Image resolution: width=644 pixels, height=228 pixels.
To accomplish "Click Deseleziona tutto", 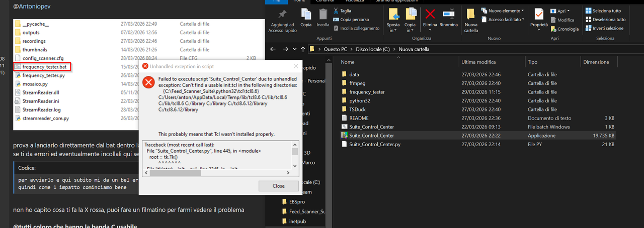I will coord(605,20).
